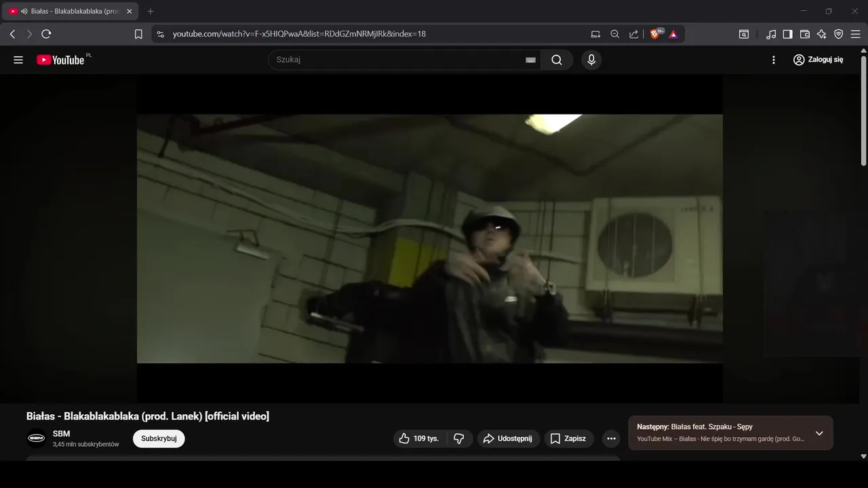The width and height of the screenshot is (868, 488).
Task: Share this page icon in address bar
Action: (x=634, y=34)
